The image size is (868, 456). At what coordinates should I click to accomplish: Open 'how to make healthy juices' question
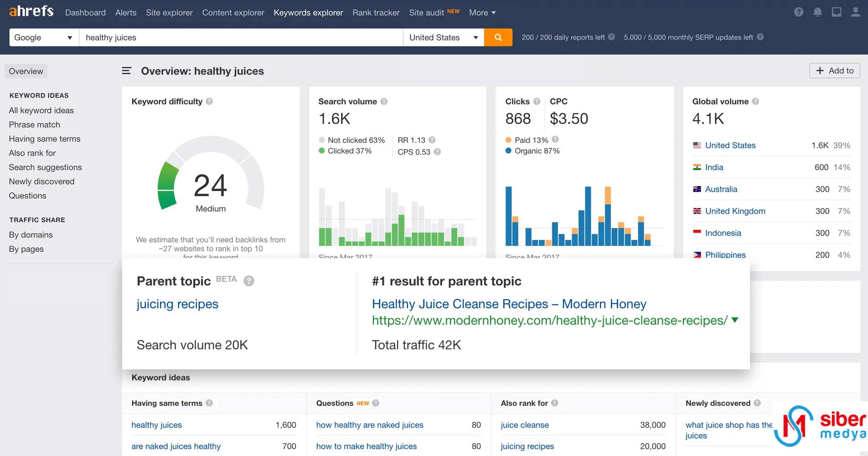[367, 446]
